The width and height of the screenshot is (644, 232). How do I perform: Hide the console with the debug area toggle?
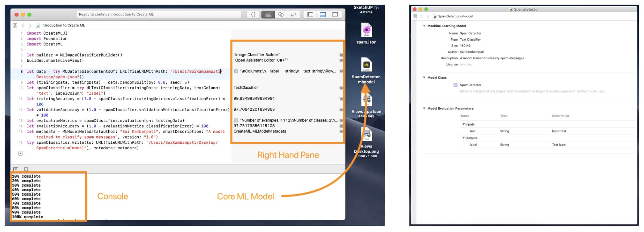pyautogui.click(x=16, y=169)
